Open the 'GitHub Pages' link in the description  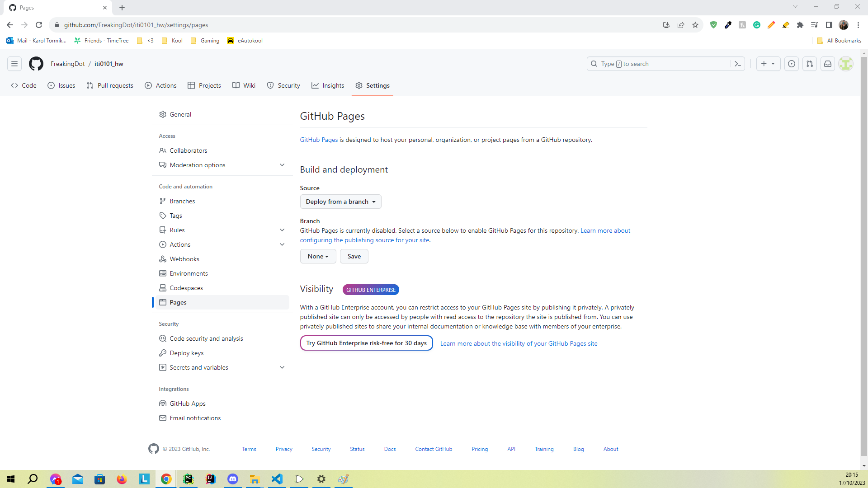point(319,140)
